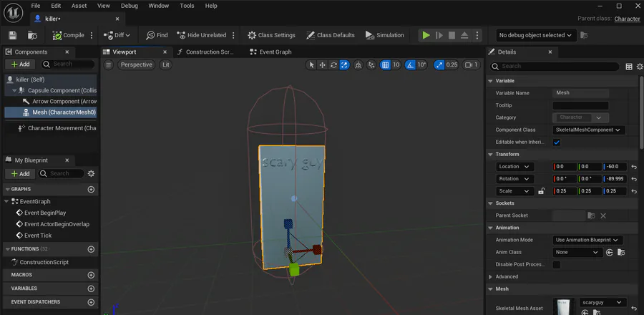Click Add in My Blueprint panel
Image resolution: width=644 pixels, height=315 pixels.
tap(20, 174)
